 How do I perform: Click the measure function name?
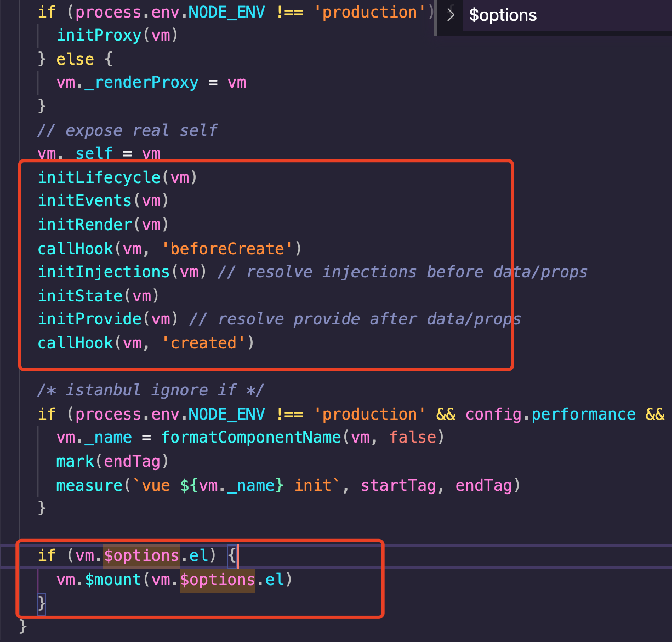(x=89, y=485)
